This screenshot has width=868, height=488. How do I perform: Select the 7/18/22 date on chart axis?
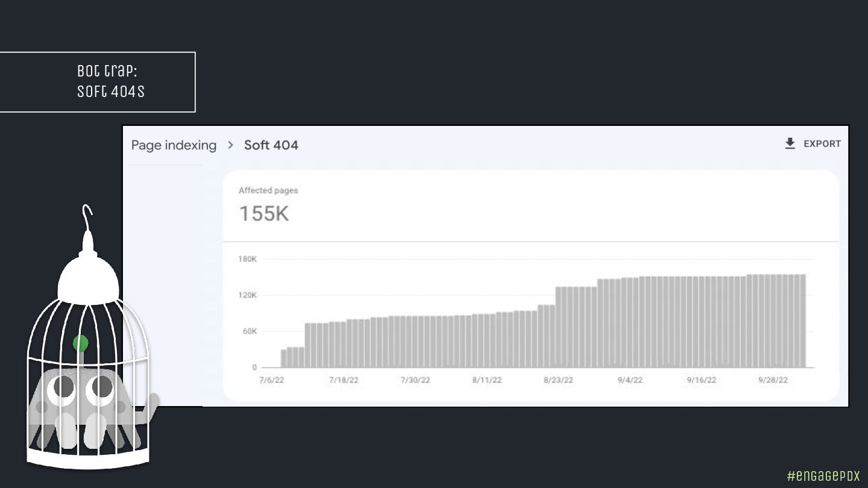point(344,380)
